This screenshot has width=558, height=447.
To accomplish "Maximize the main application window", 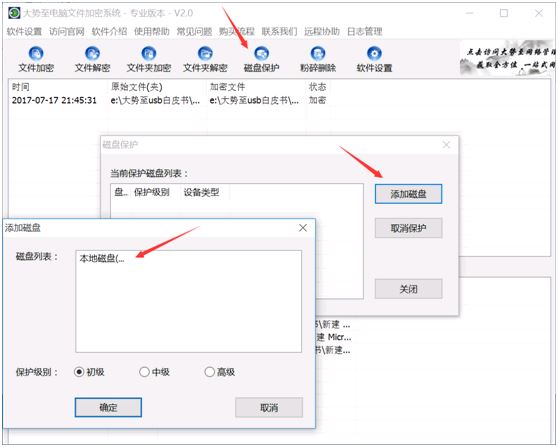I will 504,13.
